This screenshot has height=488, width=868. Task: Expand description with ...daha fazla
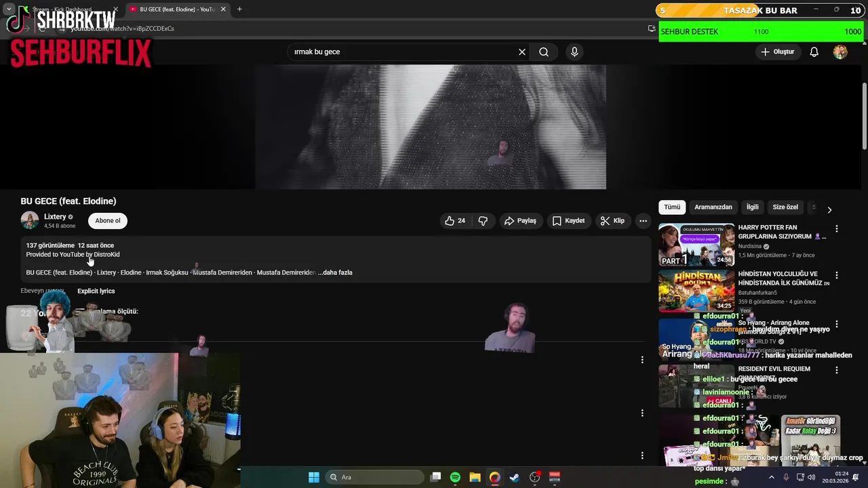(x=335, y=272)
